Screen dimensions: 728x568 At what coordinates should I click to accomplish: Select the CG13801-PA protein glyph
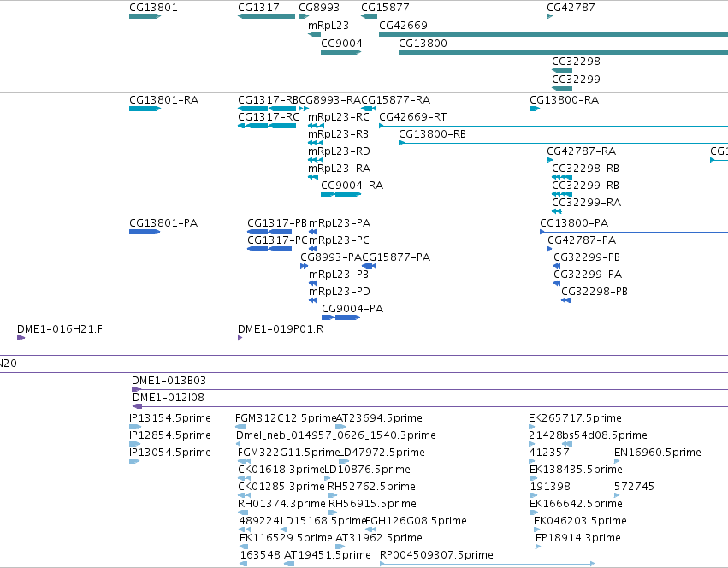point(145,232)
